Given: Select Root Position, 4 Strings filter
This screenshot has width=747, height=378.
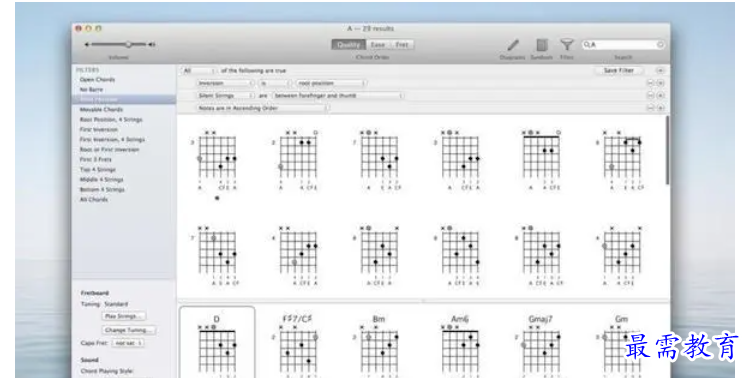Looking at the screenshot, I should tap(111, 120).
